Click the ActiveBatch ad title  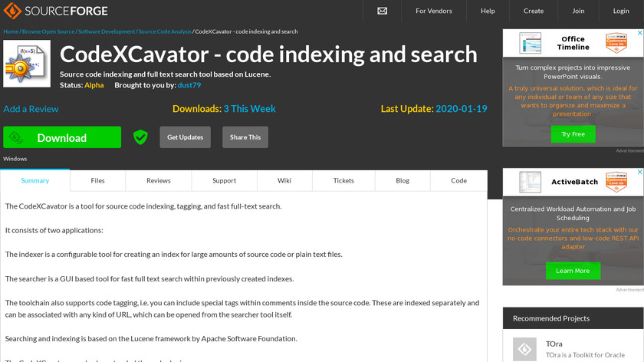click(x=574, y=182)
